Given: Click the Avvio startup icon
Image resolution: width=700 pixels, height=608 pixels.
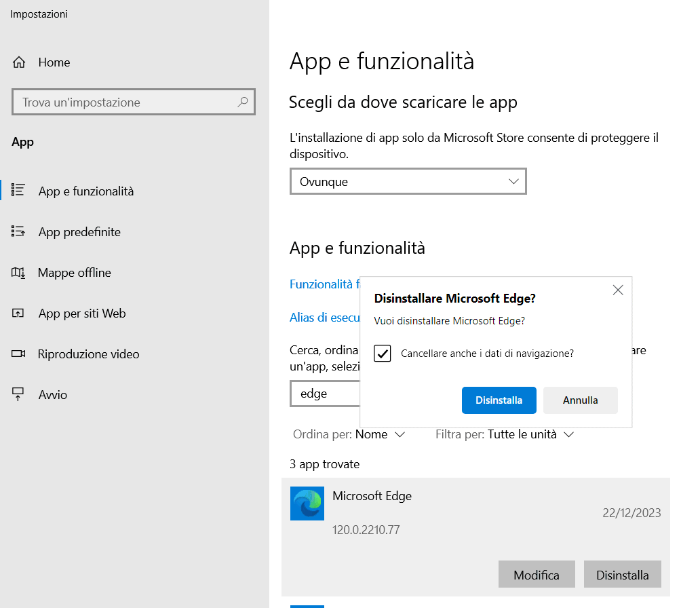Looking at the screenshot, I should point(18,394).
